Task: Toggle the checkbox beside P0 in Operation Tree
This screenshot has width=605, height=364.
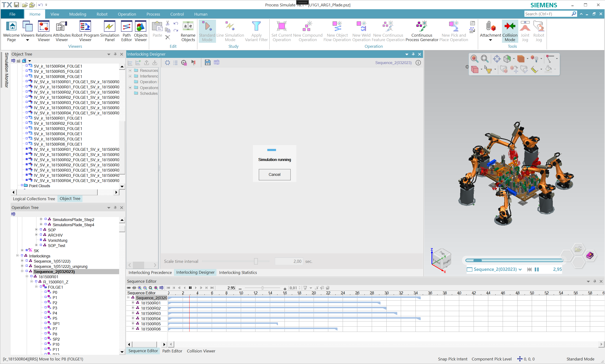Action: point(46,292)
